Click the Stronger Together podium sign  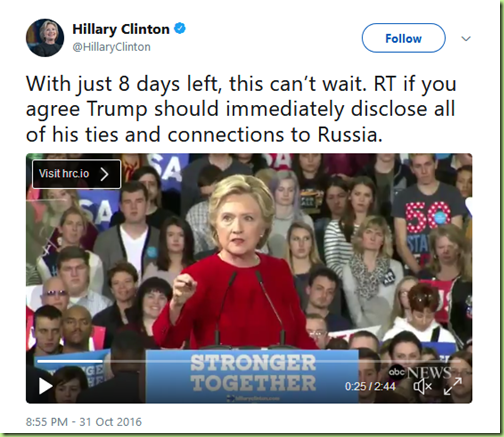252,377
